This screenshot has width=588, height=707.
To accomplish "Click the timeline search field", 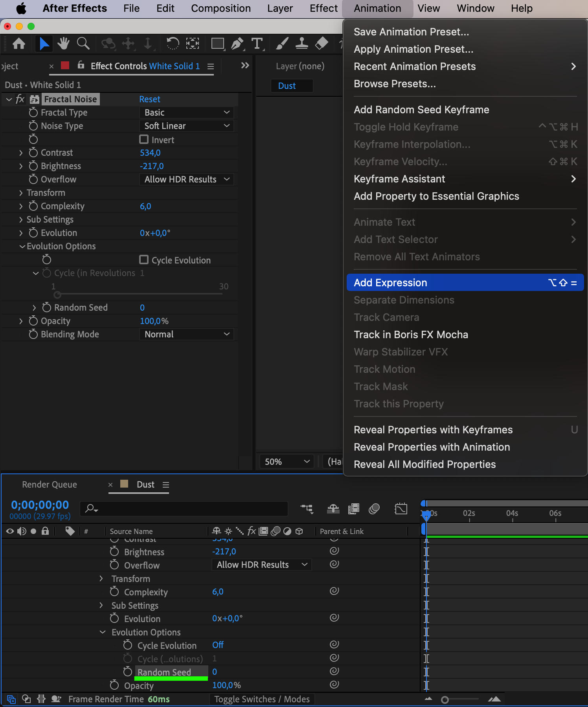I will click(184, 508).
